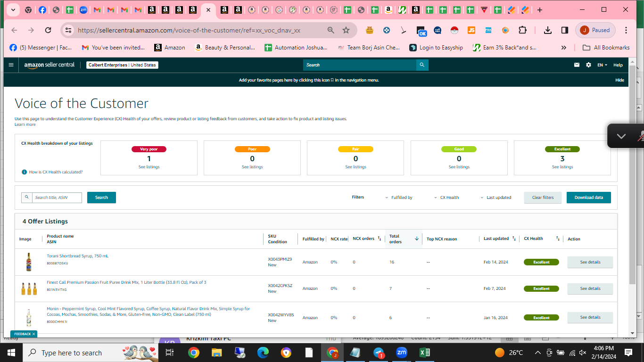Open Zoom from the taskbar
The image size is (644, 362).
(x=402, y=352)
